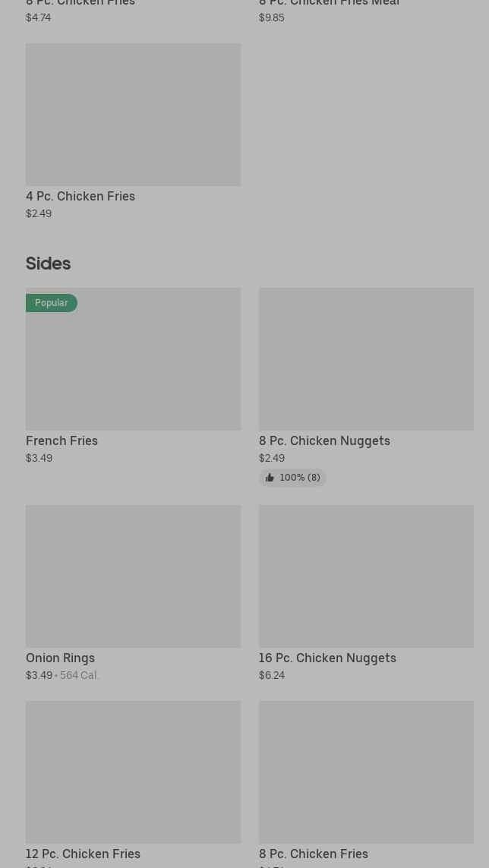489x868 pixels.
Task: Click the Onion Rings item title
Action: pos(60,658)
